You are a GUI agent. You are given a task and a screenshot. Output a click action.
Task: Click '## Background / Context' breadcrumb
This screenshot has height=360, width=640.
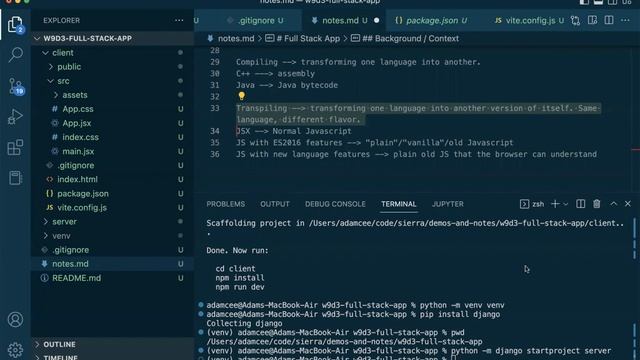pos(405,38)
